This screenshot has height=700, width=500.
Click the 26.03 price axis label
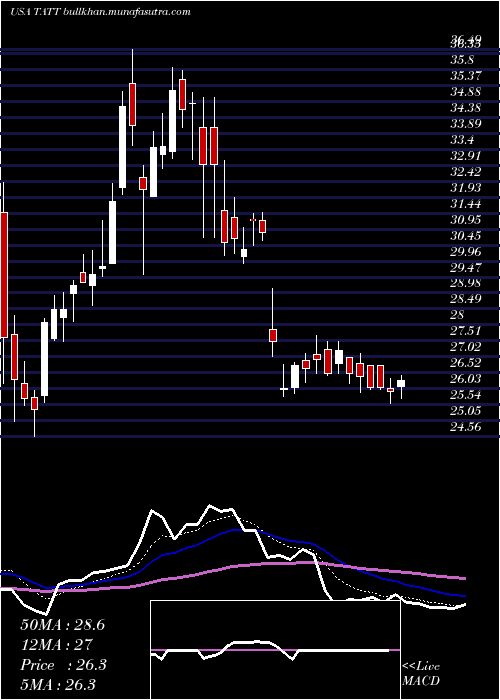[465, 379]
